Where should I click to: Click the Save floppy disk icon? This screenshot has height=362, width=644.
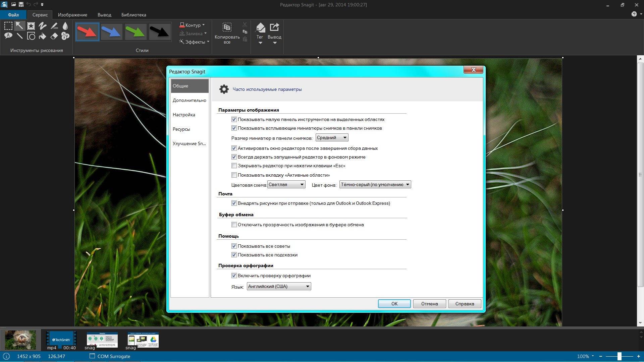coord(21,5)
